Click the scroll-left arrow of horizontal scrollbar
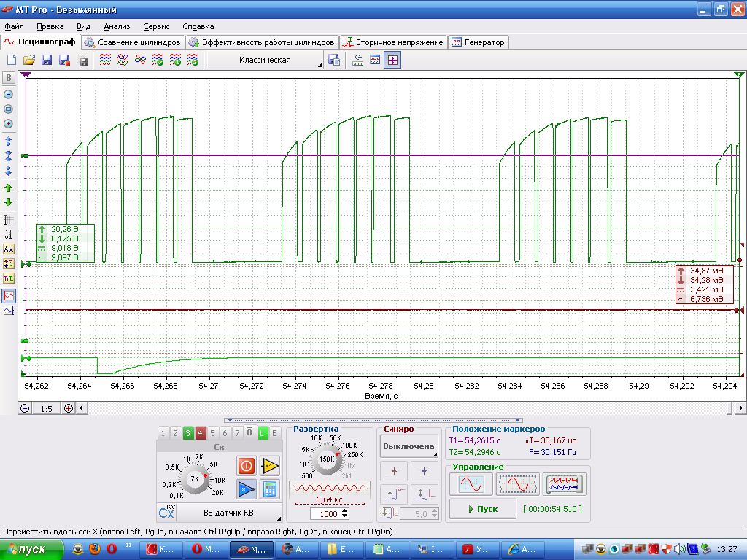This screenshot has width=747, height=560. click(x=82, y=408)
